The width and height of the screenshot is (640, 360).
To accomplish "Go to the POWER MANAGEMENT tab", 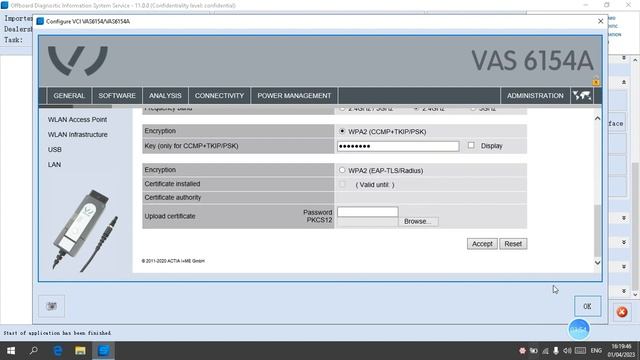I will tap(294, 96).
